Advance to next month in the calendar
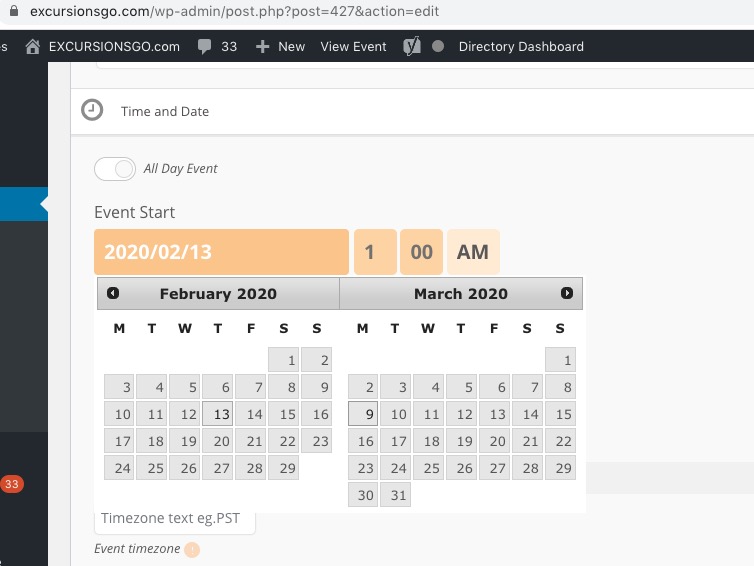 tap(567, 293)
